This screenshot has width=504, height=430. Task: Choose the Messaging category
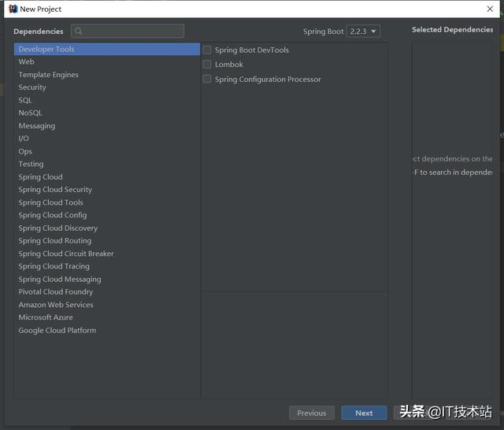tap(107, 126)
